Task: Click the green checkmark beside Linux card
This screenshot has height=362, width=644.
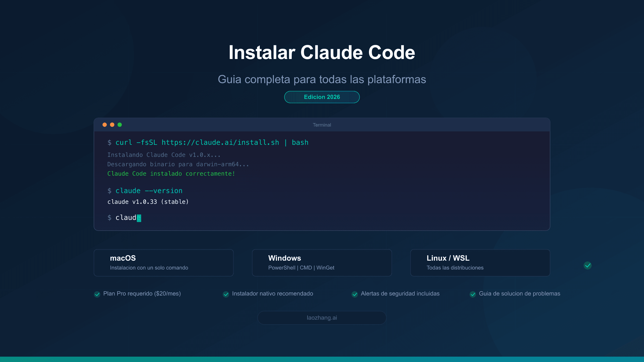Action: [x=587, y=265]
